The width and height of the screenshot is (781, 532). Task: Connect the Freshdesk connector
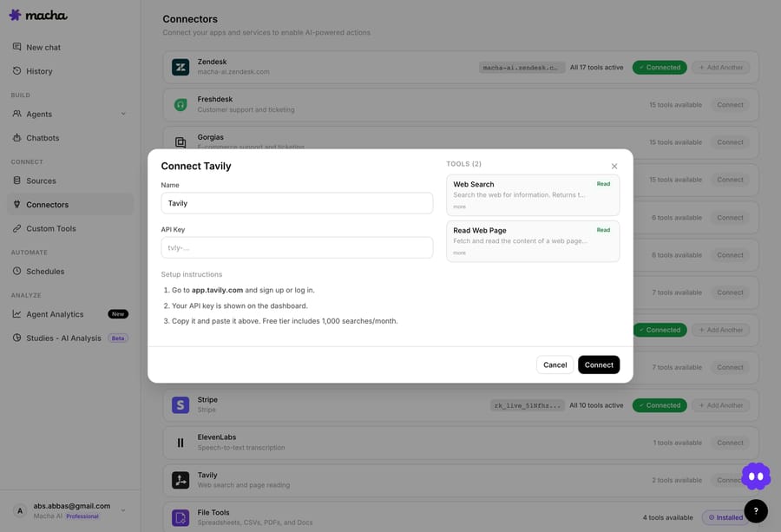coord(730,105)
